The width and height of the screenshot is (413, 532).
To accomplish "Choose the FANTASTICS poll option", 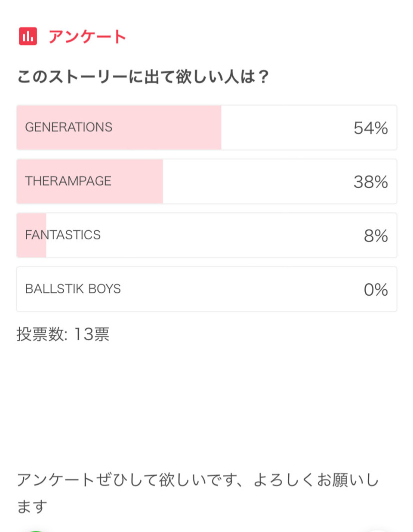I will point(63,235).
